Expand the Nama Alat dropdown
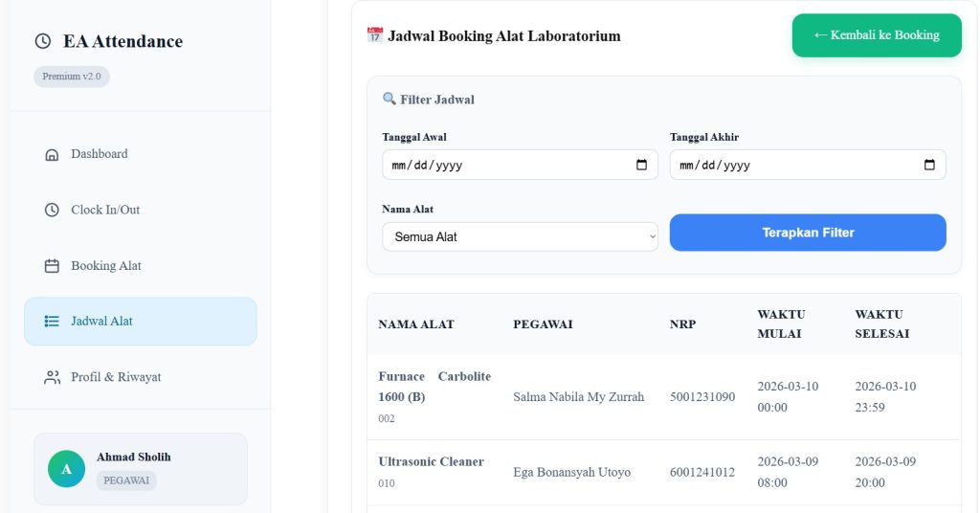Image resolution: width=980 pixels, height=513 pixels. (x=520, y=236)
